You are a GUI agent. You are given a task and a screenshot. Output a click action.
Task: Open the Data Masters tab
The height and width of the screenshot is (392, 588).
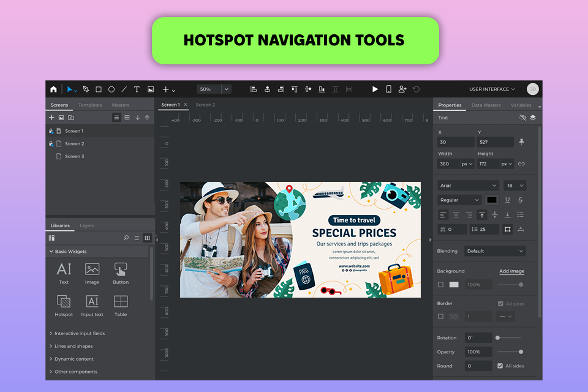[x=486, y=105]
